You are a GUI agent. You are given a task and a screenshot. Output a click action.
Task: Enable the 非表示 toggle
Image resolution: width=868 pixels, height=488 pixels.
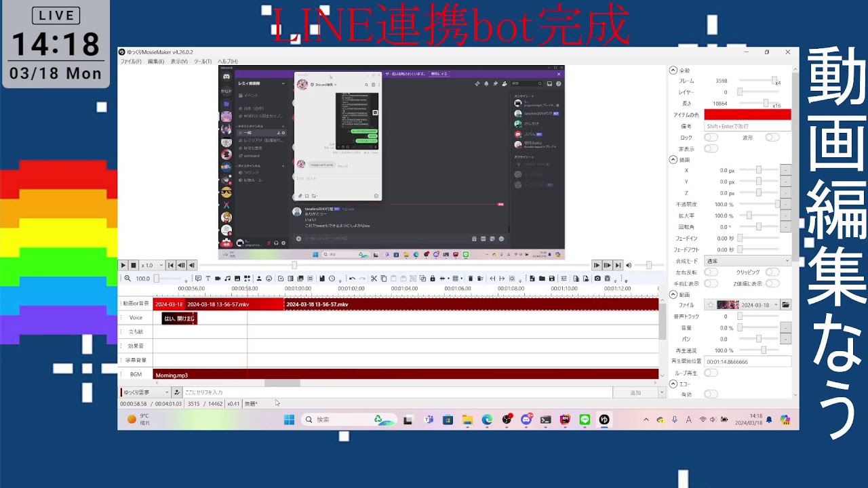(x=710, y=148)
